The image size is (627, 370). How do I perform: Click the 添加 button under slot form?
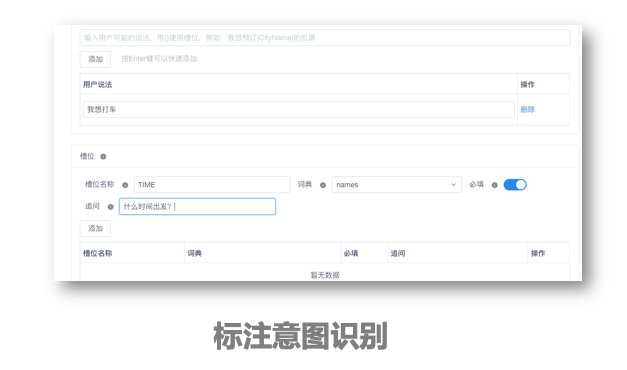point(95,228)
